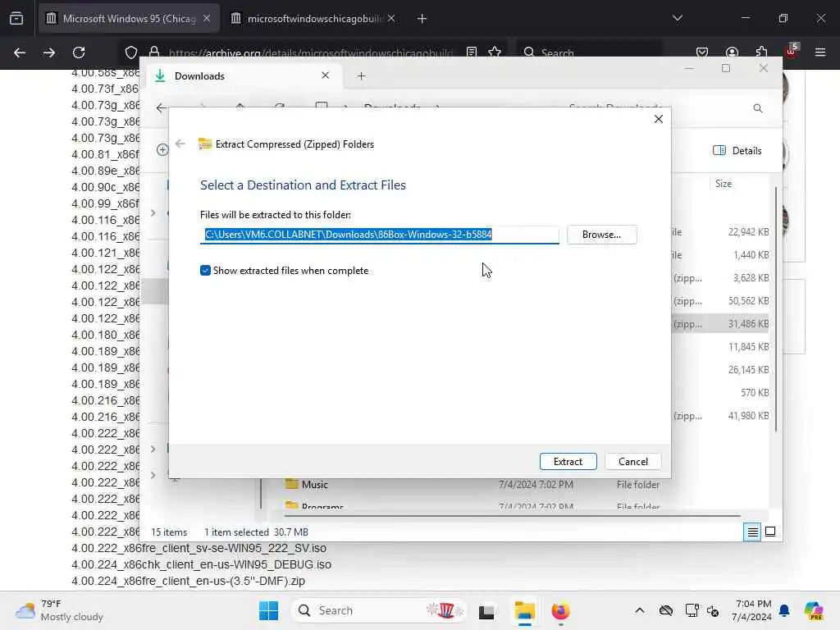This screenshot has width=840, height=630.
Task: Click Firefox forward button
Action: coord(49,52)
